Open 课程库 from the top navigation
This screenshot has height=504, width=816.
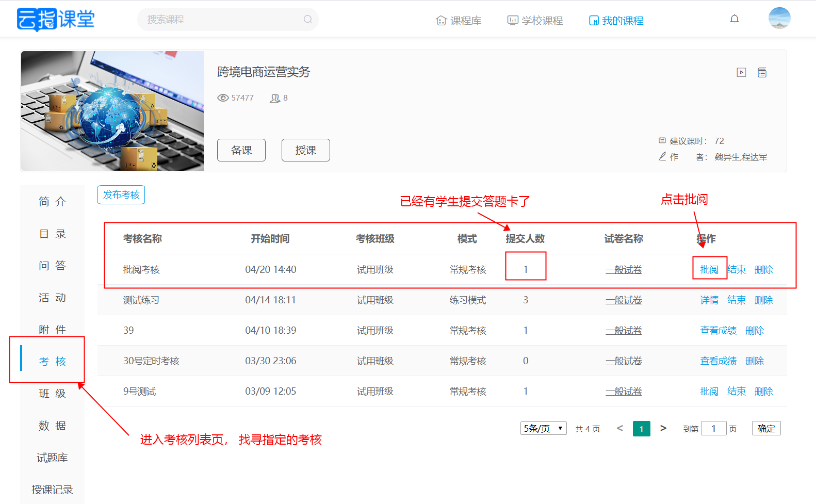pos(459,21)
